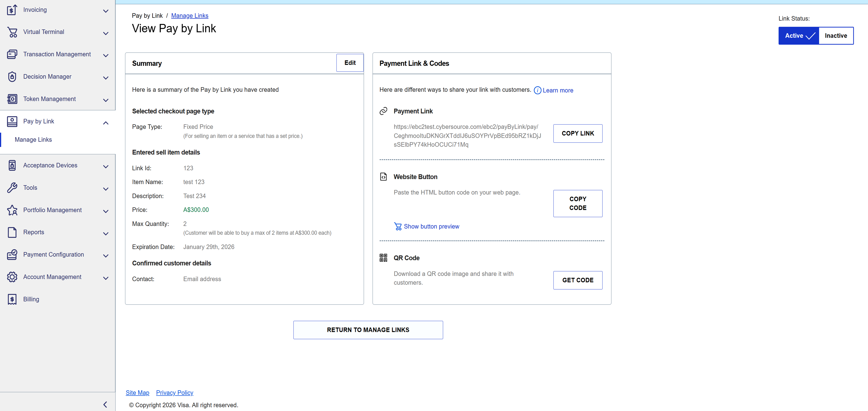Click the Invoicing sidebar icon

[12, 10]
